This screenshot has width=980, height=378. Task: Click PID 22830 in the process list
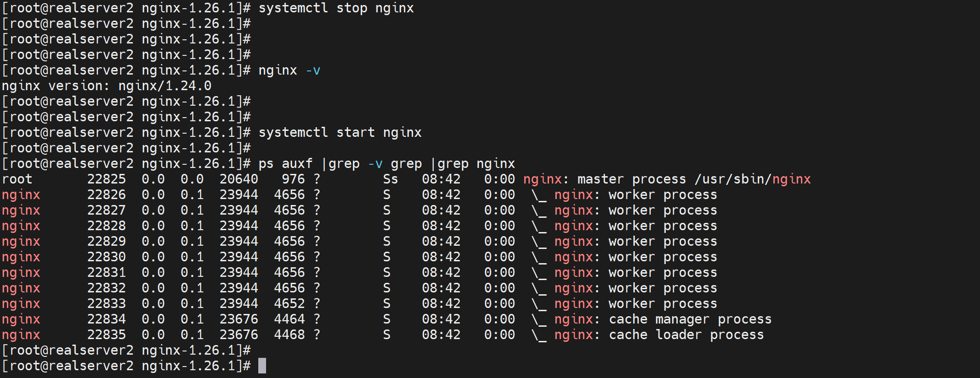click(x=106, y=257)
